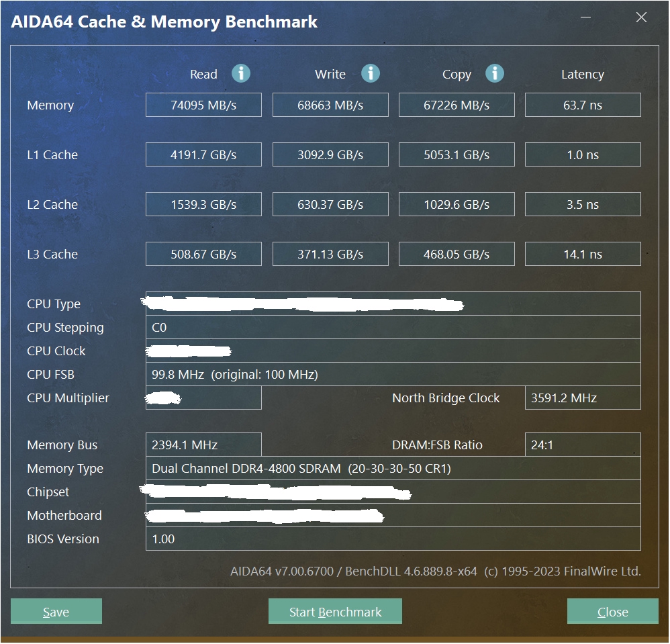Image resolution: width=670 pixels, height=644 pixels.
Task: Click the CPU FSB label
Action: [x=51, y=374]
